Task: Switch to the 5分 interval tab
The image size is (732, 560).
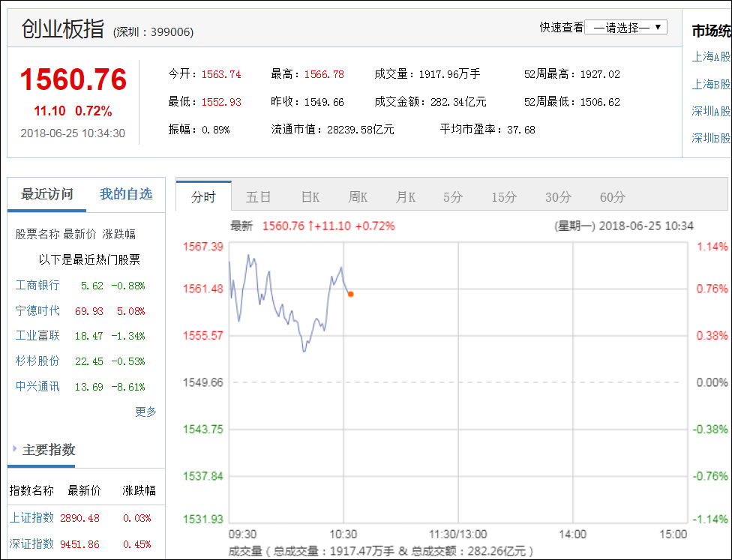Action: click(x=454, y=196)
